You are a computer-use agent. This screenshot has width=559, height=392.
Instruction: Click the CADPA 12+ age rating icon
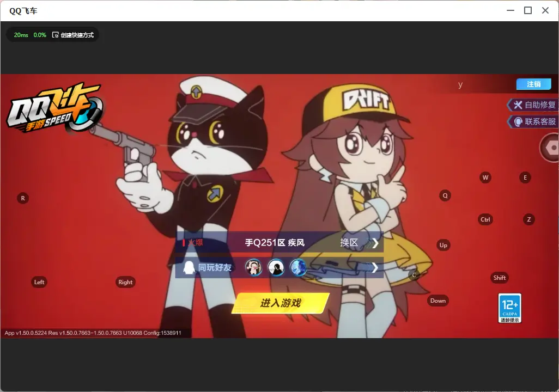pos(509,308)
